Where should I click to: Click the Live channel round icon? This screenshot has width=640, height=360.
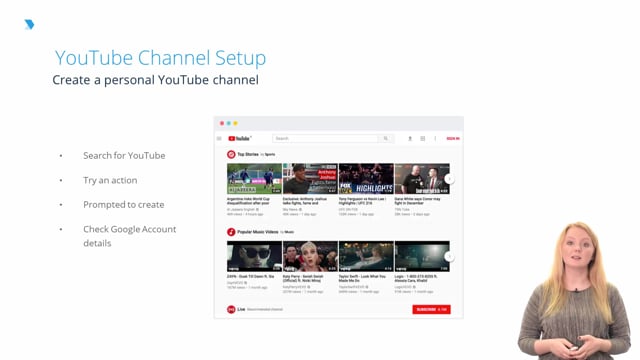[x=231, y=309]
